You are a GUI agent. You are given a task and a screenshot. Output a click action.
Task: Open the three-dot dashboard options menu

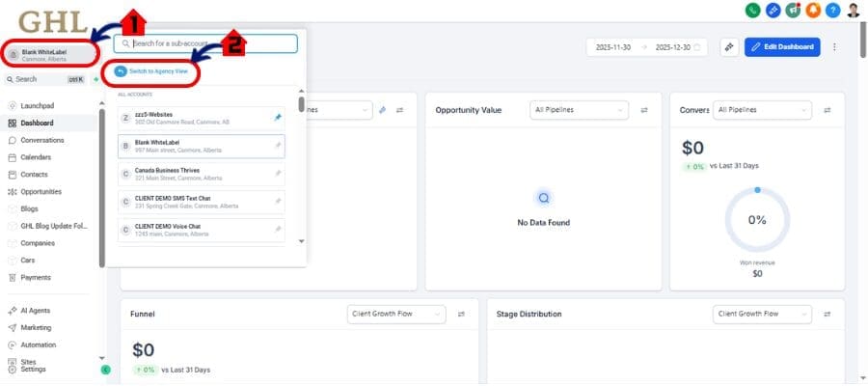click(x=834, y=46)
